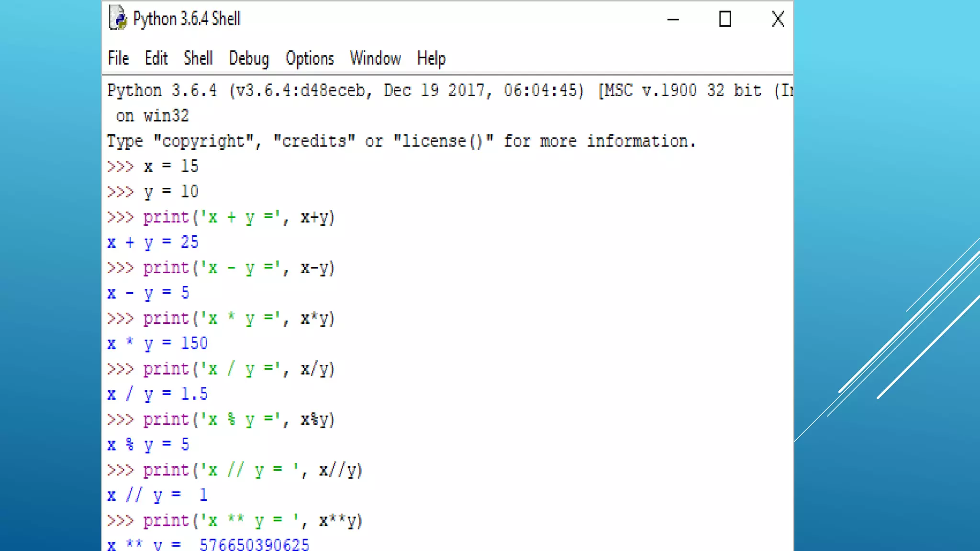Open the Options menu
The height and width of the screenshot is (551, 980).
(310, 58)
